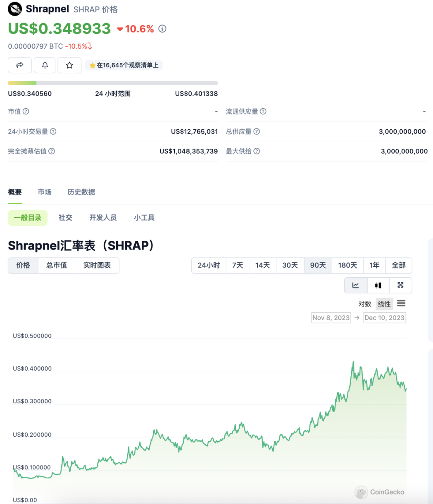Open the chart hamburger export menu

click(x=401, y=304)
